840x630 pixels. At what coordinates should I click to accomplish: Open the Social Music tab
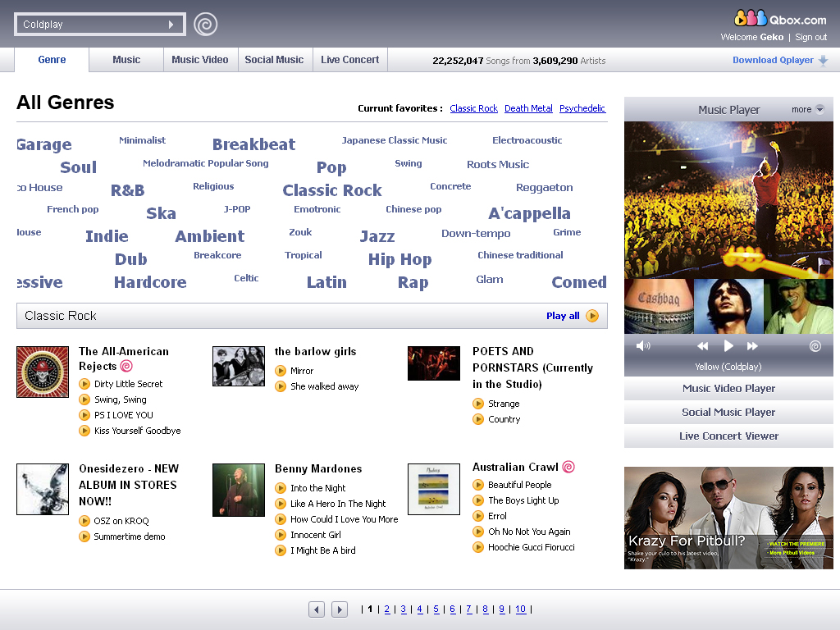[x=274, y=59]
